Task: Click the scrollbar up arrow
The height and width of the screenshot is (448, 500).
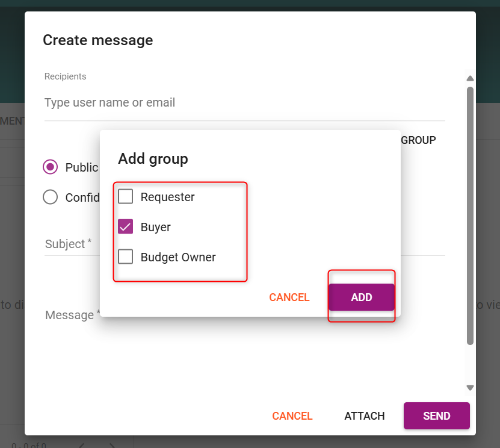Action: (x=471, y=79)
